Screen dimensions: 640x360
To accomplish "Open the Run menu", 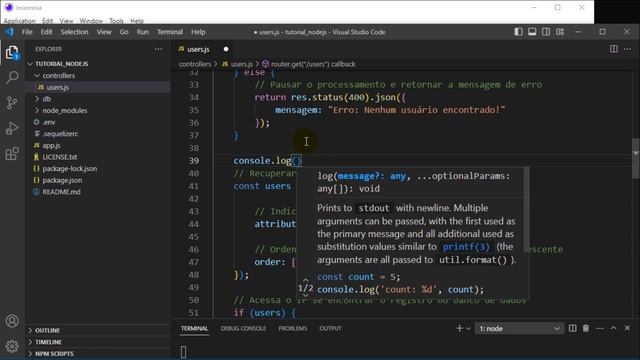I will [x=142, y=32].
